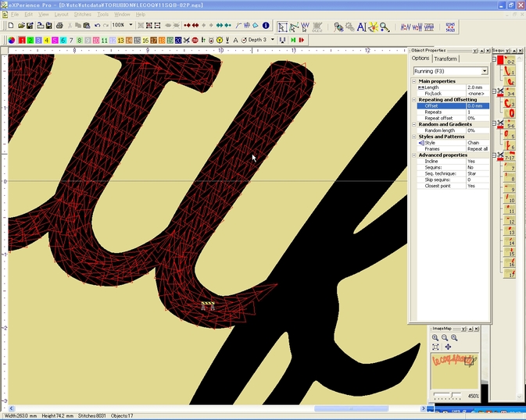Open the Layout menu
This screenshot has height=420, width=526.
[62, 14]
